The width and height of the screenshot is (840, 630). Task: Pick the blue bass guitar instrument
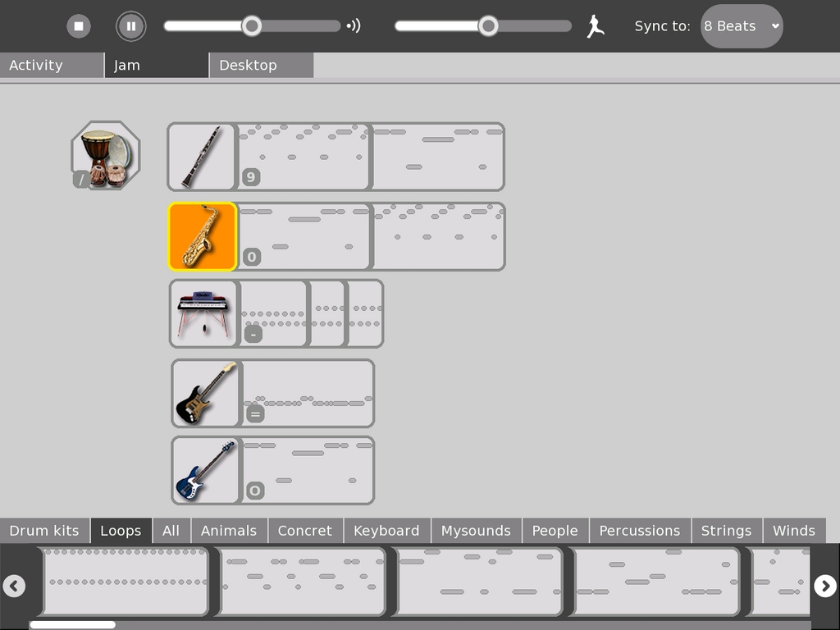pyautogui.click(x=206, y=470)
